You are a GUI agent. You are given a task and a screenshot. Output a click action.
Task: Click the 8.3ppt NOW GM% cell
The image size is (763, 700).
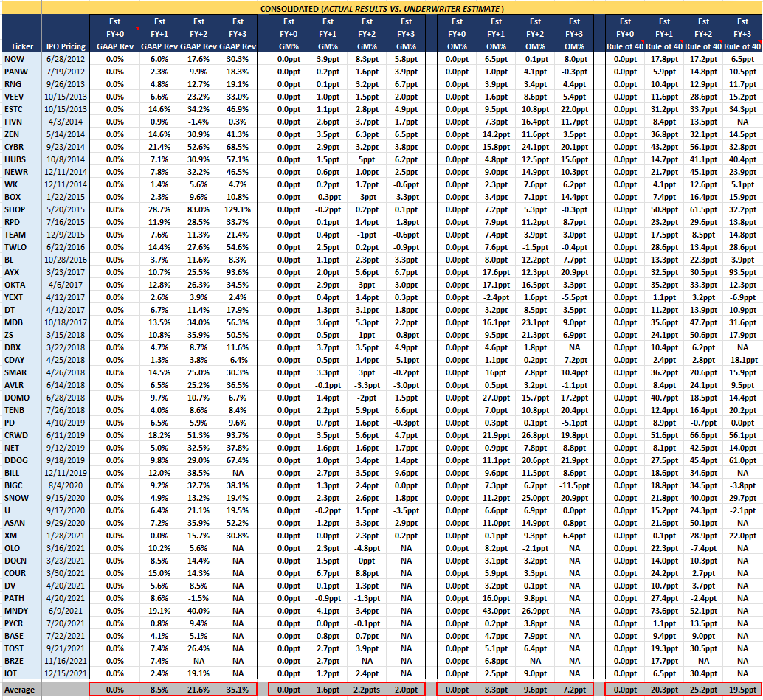tap(367, 59)
